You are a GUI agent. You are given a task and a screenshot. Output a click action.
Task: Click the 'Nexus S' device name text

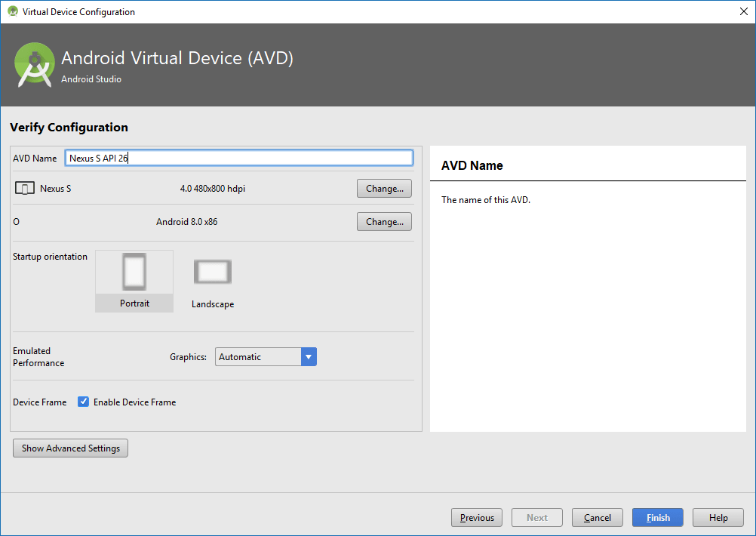pos(55,189)
